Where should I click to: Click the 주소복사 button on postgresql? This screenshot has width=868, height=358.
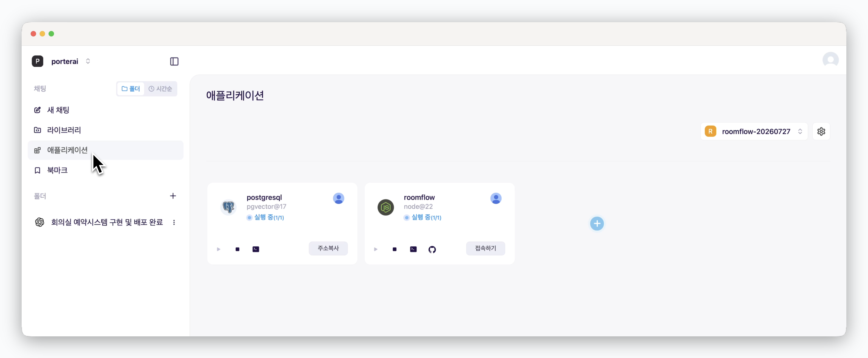(x=328, y=248)
